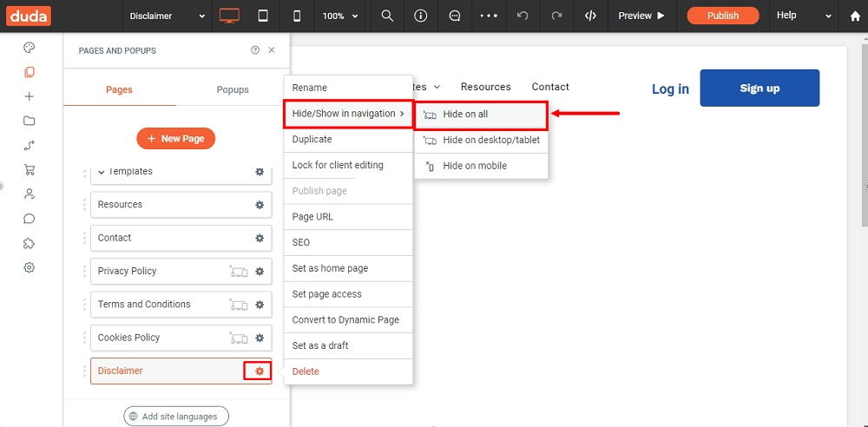The width and height of the screenshot is (868, 427).
Task: Switch to the Pages tab
Action: tap(119, 89)
